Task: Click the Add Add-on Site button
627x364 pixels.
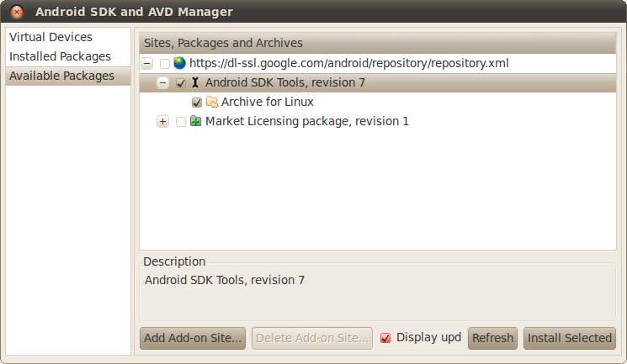Action: coord(193,338)
